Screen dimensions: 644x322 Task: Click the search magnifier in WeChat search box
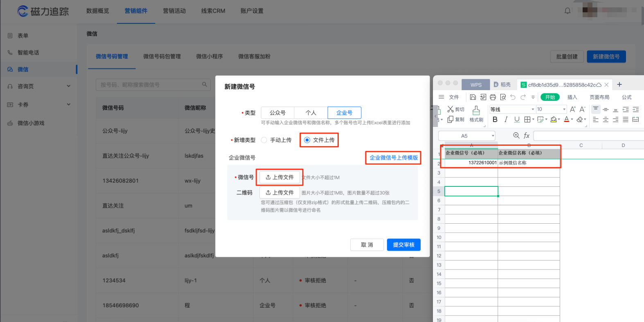click(x=205, y=84)
